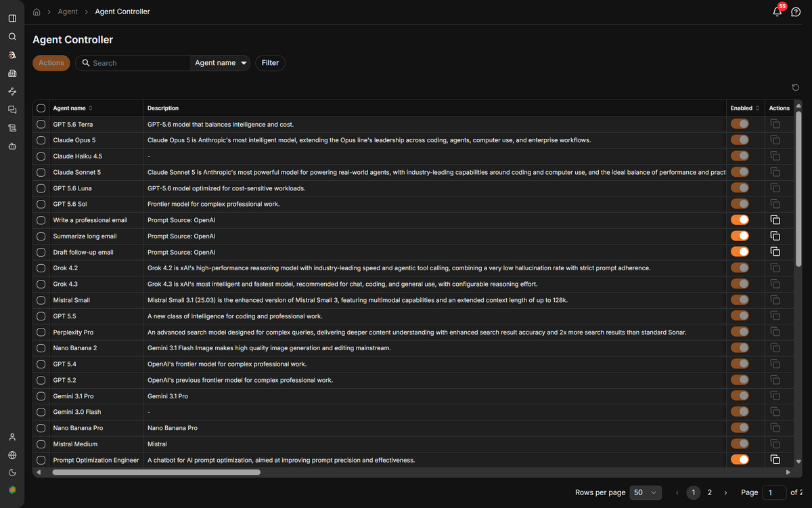812x508 pixels.
Task: Switch theme with the moon icon
Action: click(x=12, y=473)
